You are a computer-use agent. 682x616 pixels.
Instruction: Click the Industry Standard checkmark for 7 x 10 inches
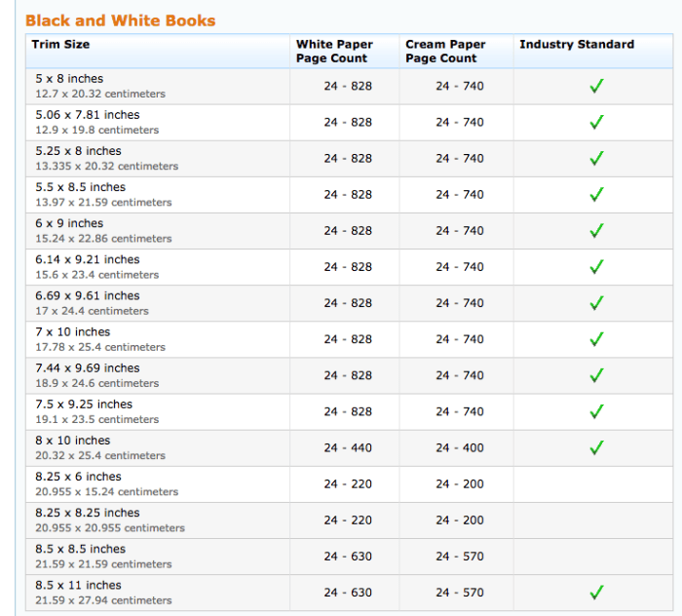[596, 339]
